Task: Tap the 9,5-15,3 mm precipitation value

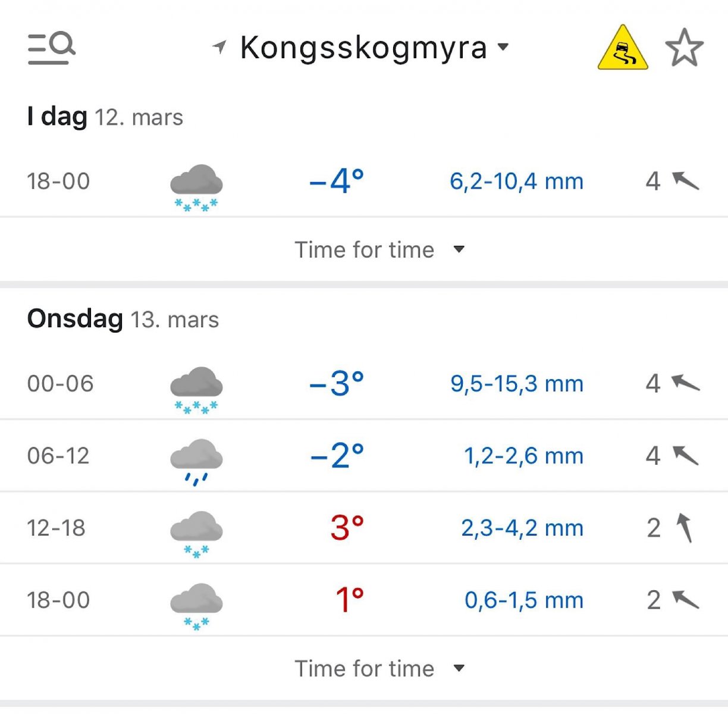Action: click(x=516, y=384)
